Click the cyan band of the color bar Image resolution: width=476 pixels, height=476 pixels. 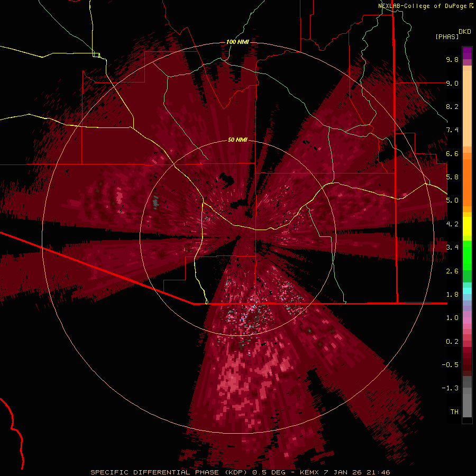[467, 291]
